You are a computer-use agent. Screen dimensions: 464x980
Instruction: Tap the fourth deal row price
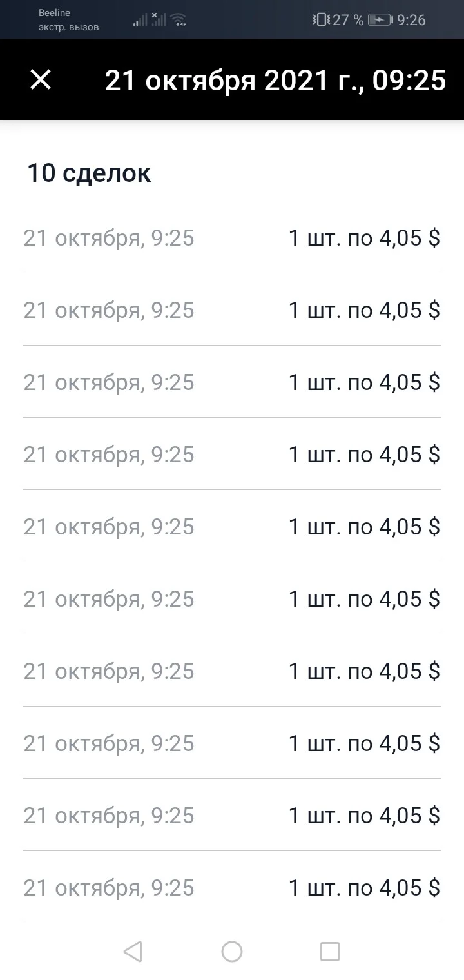pos(364,455)
